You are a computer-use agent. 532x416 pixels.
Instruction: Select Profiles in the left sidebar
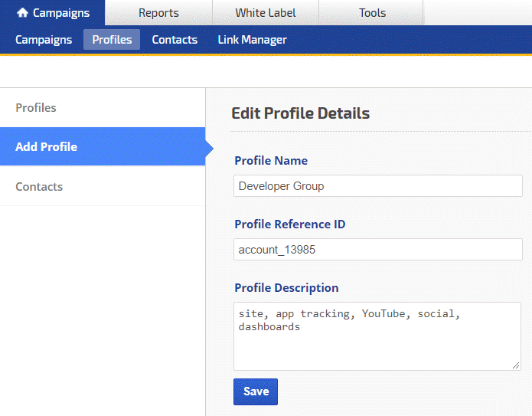click(x=36, y=108)
